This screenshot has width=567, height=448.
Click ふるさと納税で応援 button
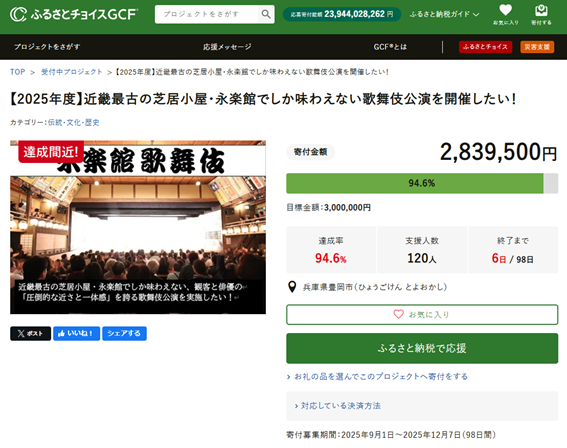422,348
